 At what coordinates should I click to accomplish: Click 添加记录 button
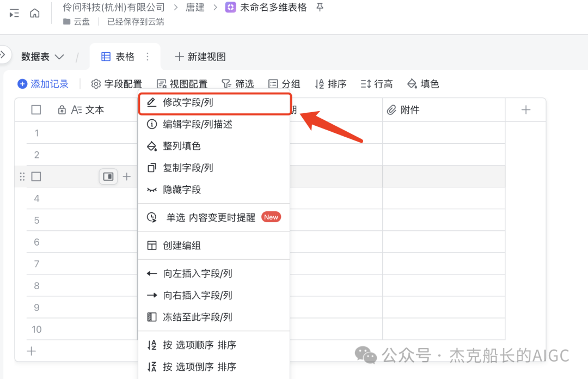pyautogui.click(x=43, y=84)
